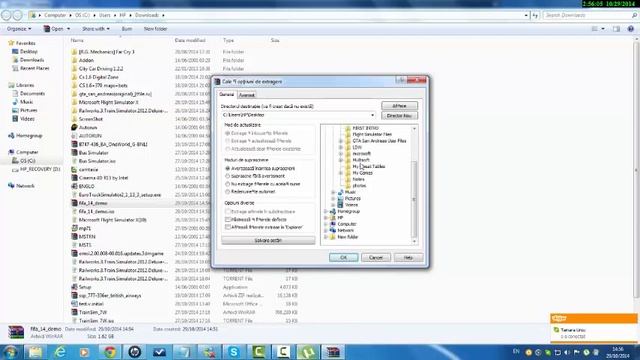Viewport: 640px width, 360px height.
Task: Expand GTA San Andreas User Files folder
Action: click(x=341, y=141)
